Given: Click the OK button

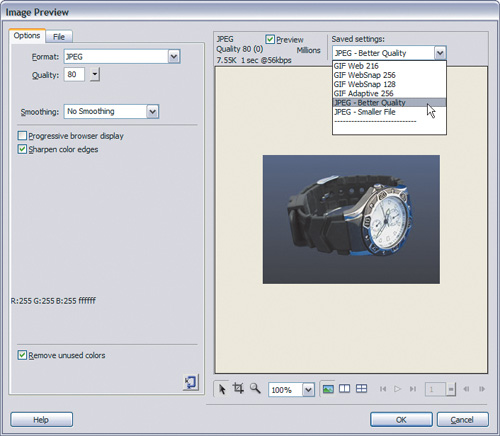Looking at the screenshot, I should 401,420.
